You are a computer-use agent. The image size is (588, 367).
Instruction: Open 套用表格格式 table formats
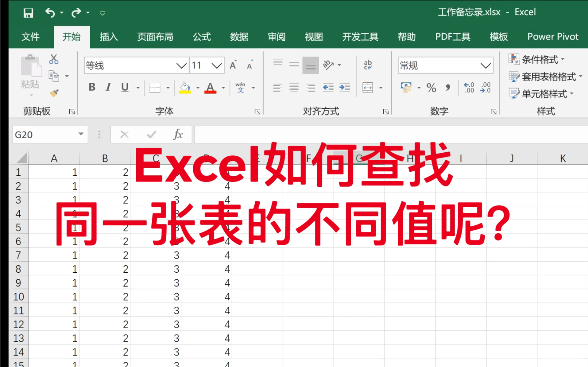[x=545, y=77]
